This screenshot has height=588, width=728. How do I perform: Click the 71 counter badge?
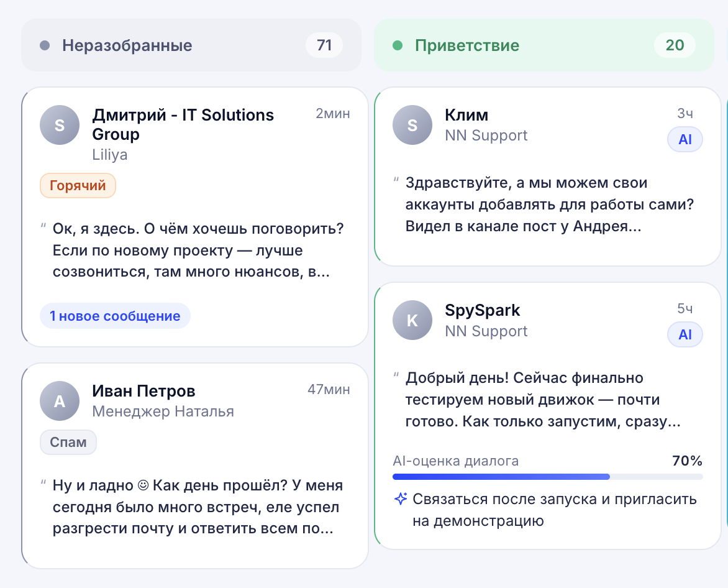tap(324, 45)
